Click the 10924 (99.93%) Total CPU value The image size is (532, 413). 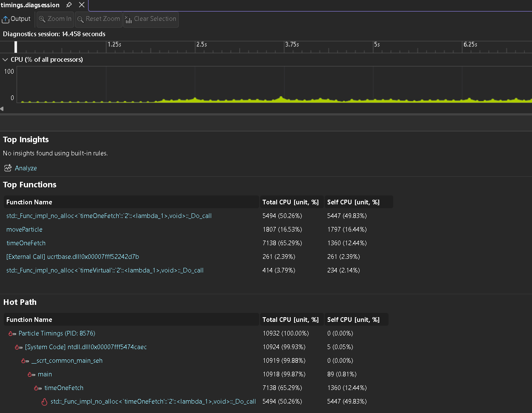pos(284,347)
